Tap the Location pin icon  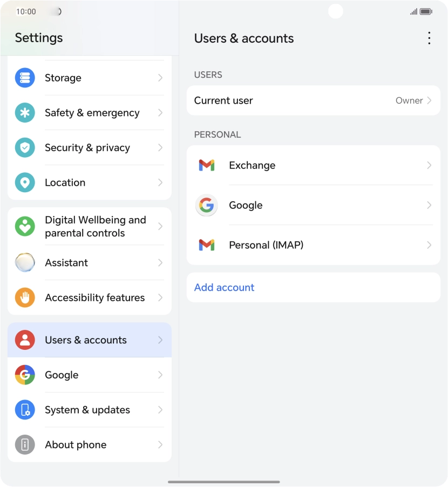pyautogui.click(x=25, y=182)
